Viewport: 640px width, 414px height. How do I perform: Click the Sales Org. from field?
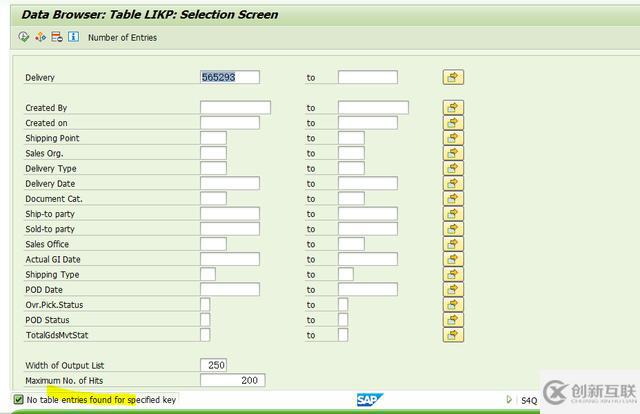tap(213, 153)
